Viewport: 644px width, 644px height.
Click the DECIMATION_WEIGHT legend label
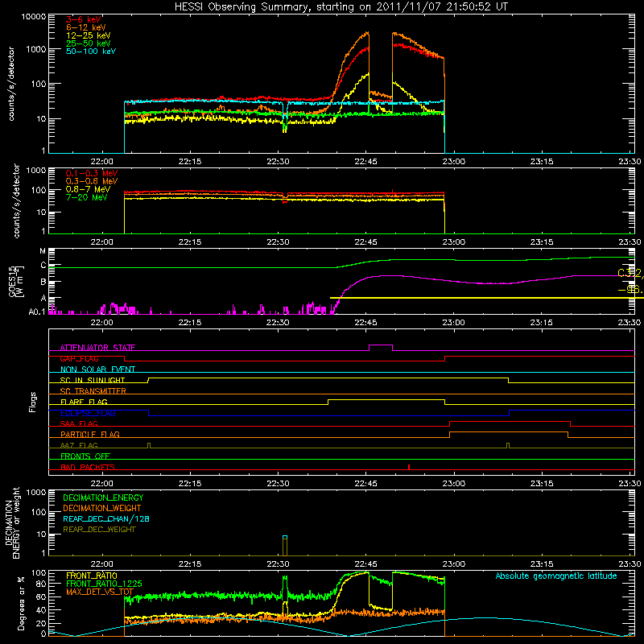[102, 508]
